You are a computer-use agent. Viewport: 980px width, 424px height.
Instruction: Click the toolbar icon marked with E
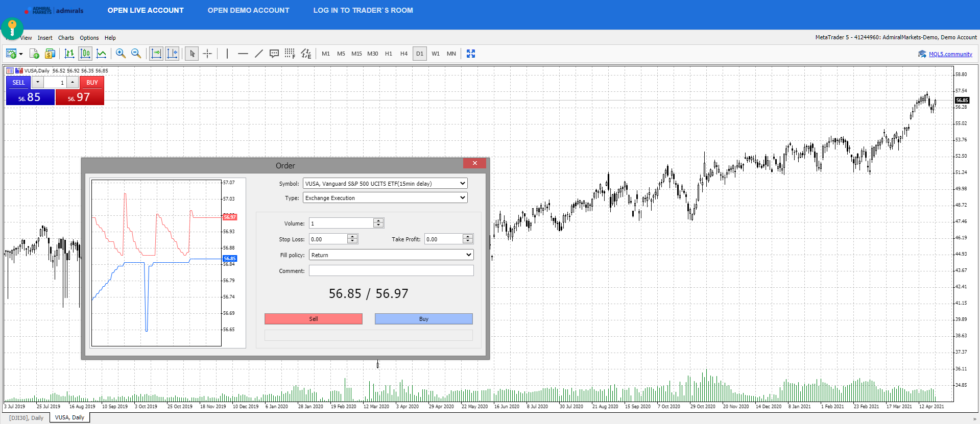click(306, 54)
